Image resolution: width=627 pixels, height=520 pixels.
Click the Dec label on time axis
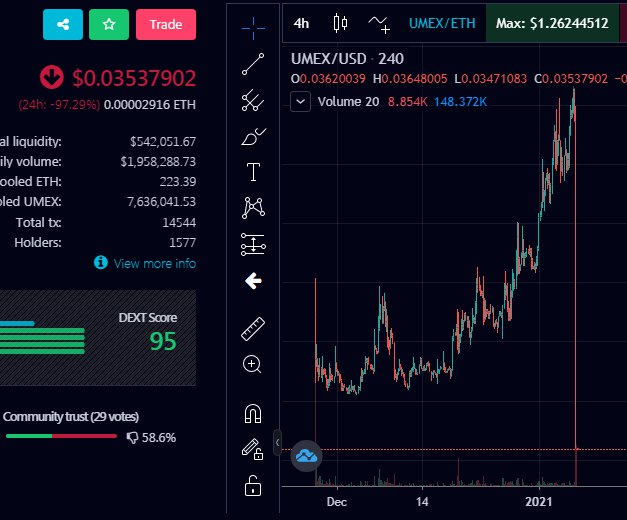337,502
